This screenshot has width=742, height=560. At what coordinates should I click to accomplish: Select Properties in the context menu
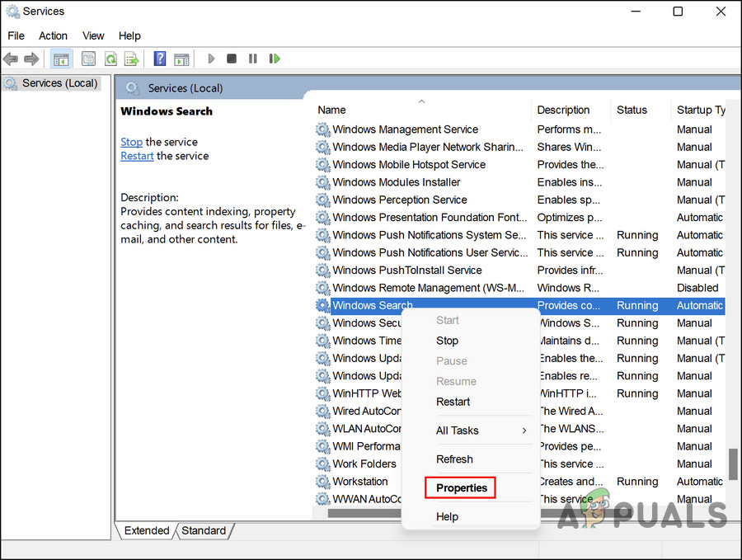coord(462,488)
